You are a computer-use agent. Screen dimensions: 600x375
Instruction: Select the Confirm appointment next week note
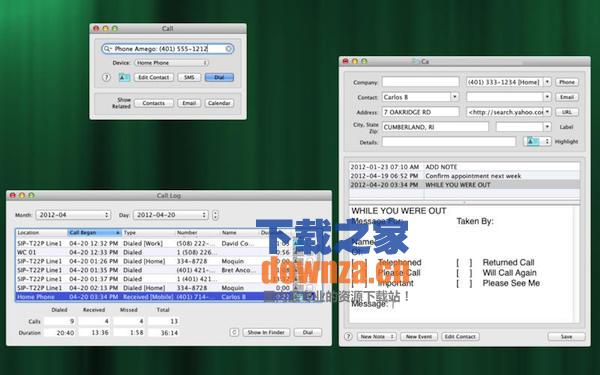(x=464, y=176)
